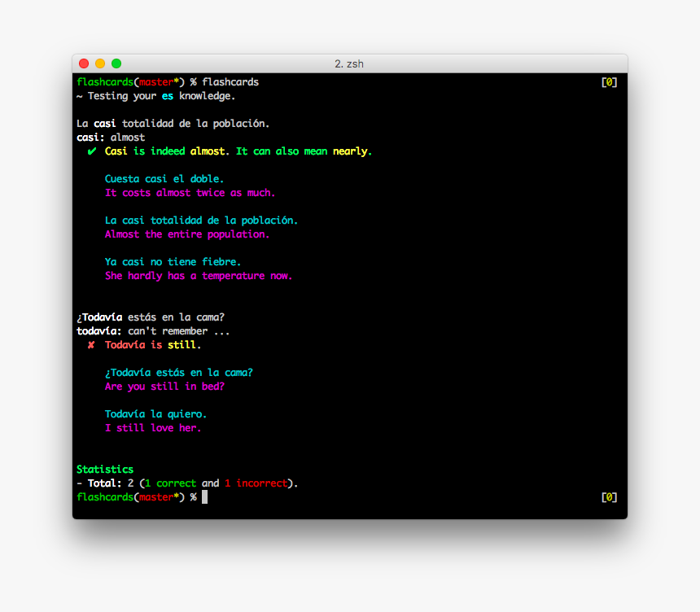Click the cyan sentence 'Ya casi no tiene fiebre.'
The width and height of the screenshot is (700, 612).
click(173, 262)
